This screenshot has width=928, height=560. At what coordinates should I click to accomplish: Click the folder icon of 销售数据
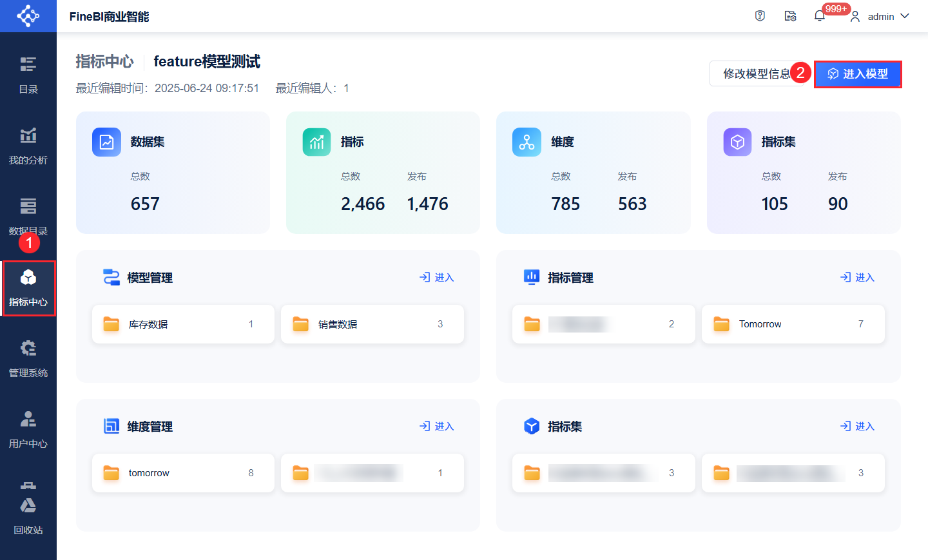coord(301,324)
